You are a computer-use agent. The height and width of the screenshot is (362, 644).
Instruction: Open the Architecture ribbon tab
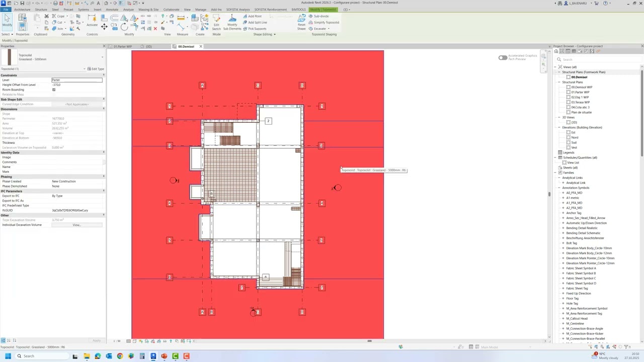22,10
